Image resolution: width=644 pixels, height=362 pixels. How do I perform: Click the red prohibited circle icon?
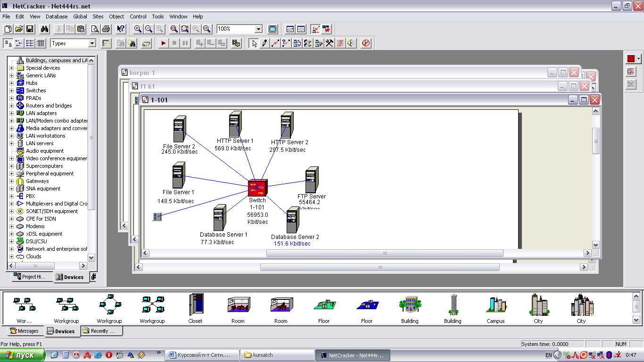366,43
